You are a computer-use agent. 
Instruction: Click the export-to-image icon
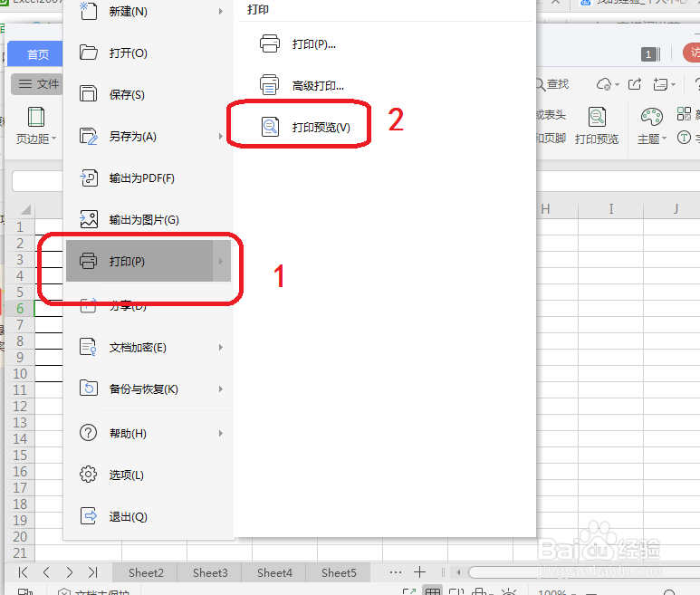click(89, 219)
